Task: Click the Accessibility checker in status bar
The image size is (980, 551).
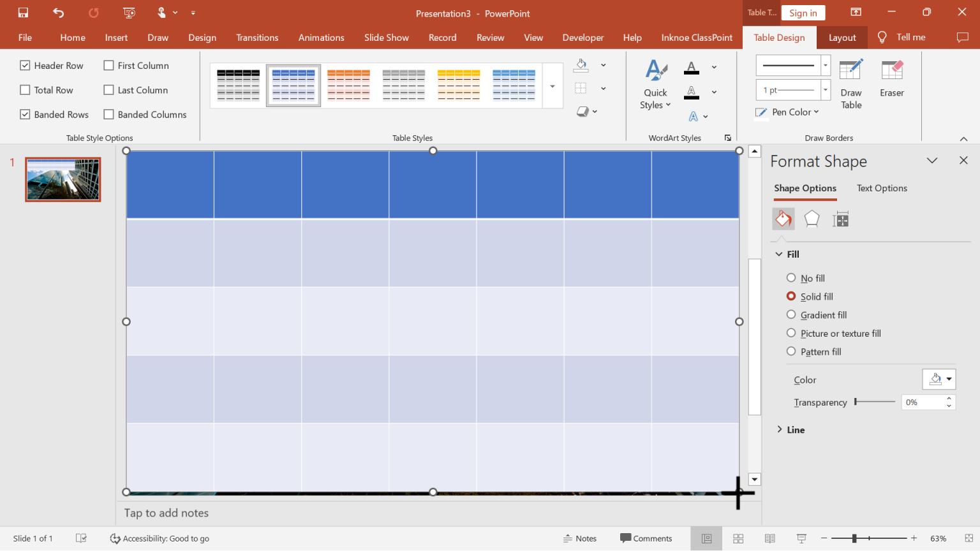Action: (160, 538)
